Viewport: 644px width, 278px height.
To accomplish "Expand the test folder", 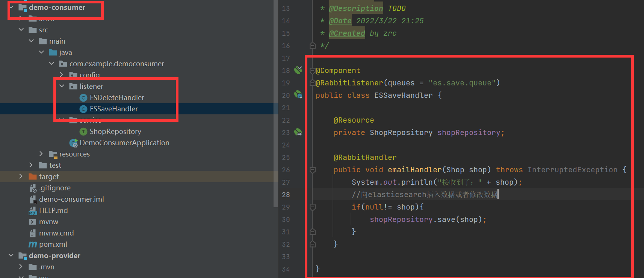I will (32, 165).
